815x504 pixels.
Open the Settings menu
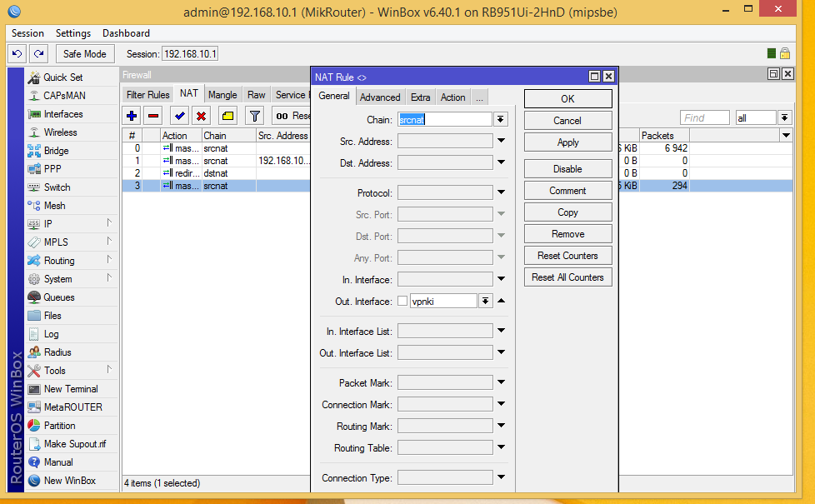[x=73, y=33]
